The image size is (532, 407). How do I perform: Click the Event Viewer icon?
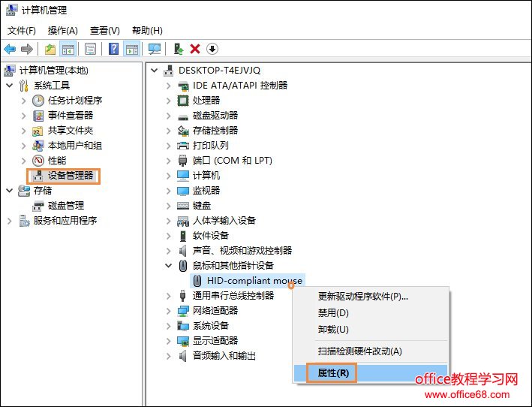[x=38, y=116]
